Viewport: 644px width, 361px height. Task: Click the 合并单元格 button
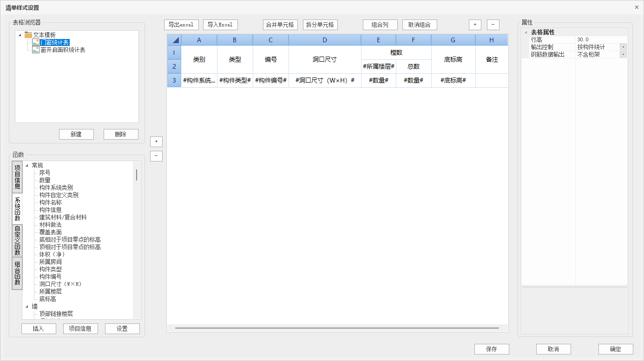280,25
